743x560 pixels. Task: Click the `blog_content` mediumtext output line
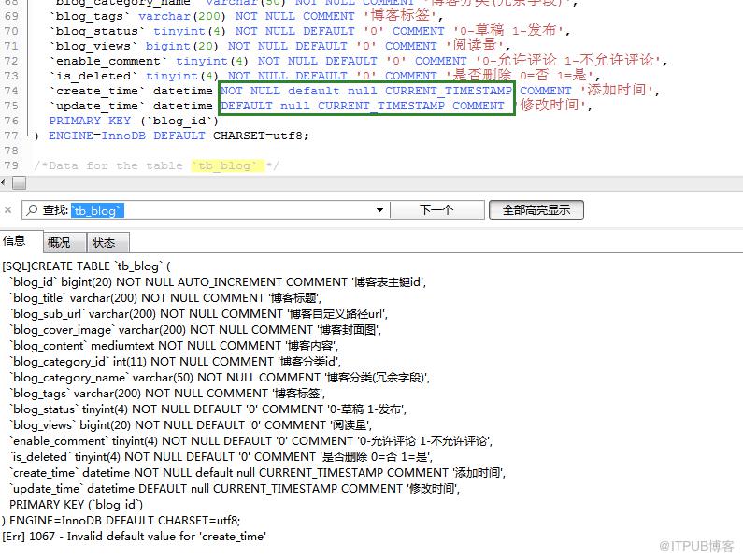coord(174,346)
